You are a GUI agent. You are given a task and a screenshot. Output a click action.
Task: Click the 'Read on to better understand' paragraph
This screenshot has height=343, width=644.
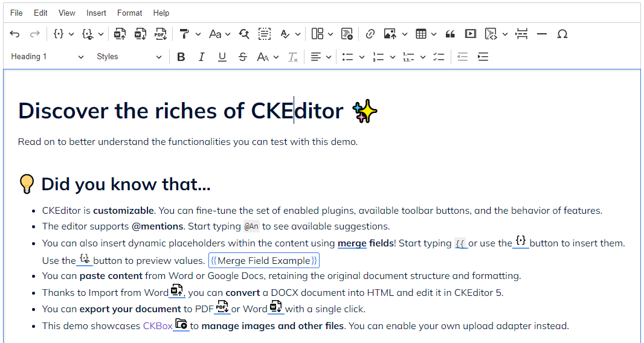coord(188,142)
